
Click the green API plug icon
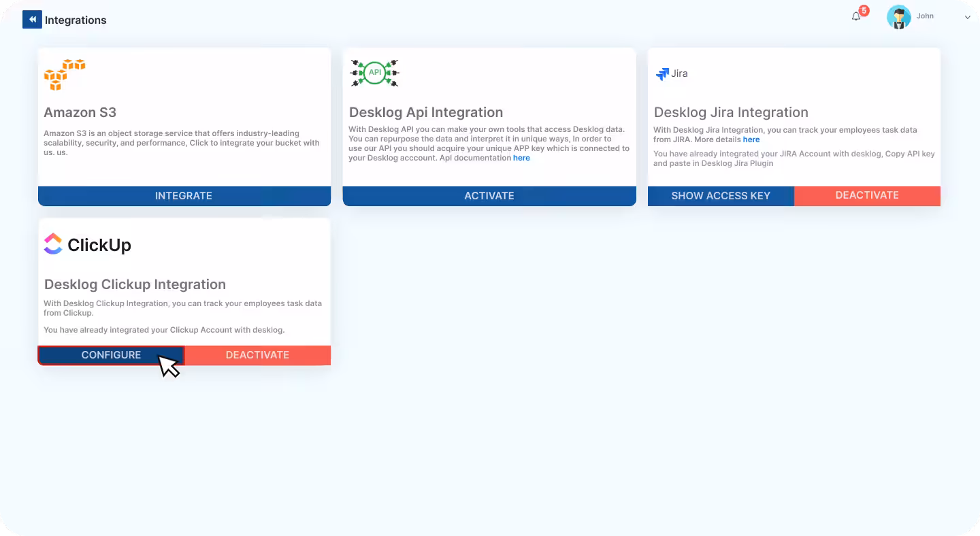coord(374,72)
